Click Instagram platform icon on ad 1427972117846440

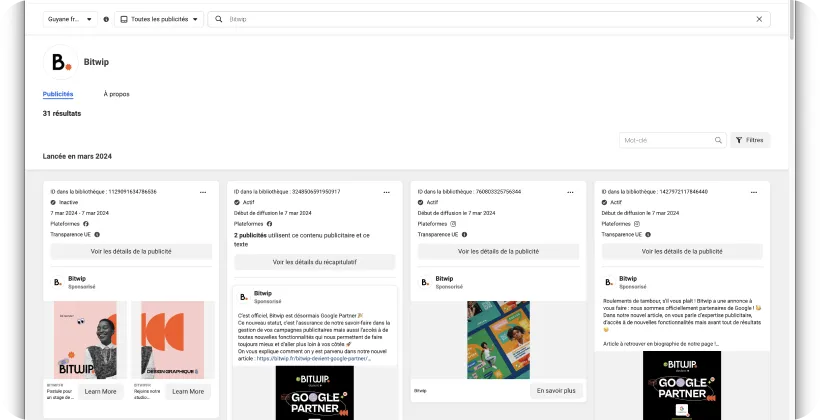(x=636, y=224)
